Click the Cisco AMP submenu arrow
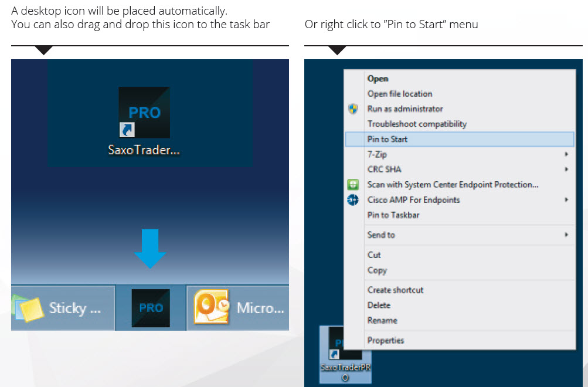588x387 pixels. coord(566,200)
